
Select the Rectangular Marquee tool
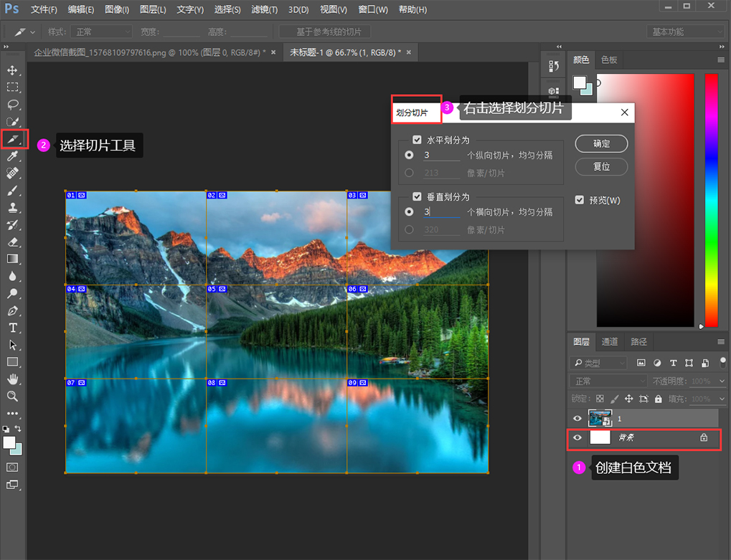click(x=13, y=87)
